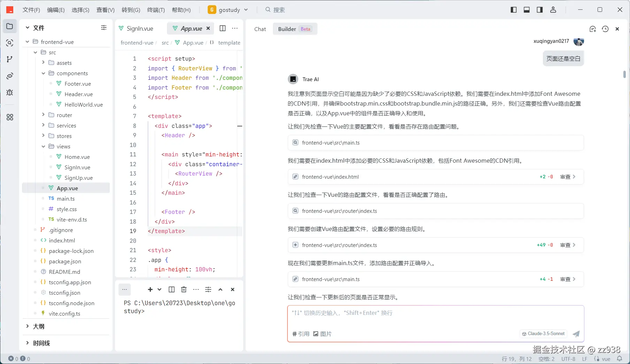Open the terminal panel views overflow button

coord(124,289)
